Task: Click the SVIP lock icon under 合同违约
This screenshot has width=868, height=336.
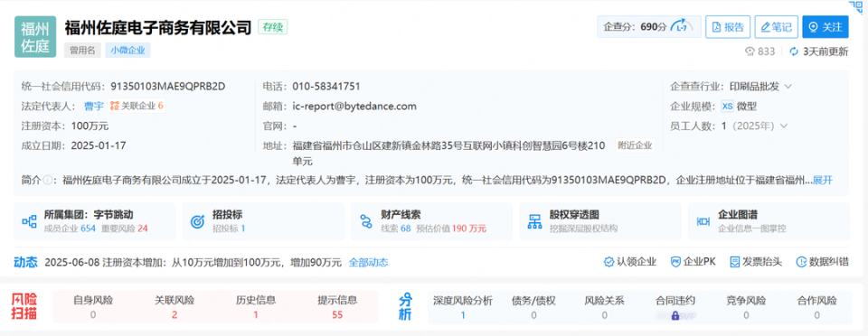Action: coord(675,316)
